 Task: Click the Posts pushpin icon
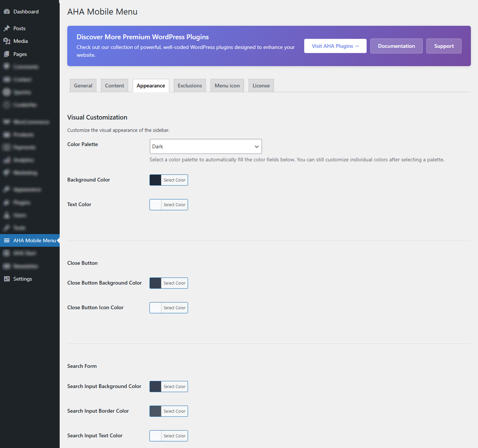pos(7,28)
